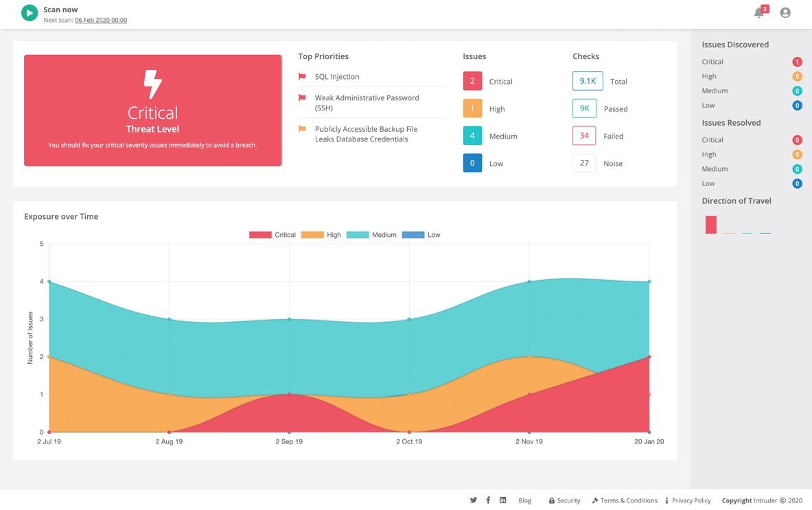Select the Weak Administrative Password priority
812x510 pixels.
pyautogui.click(x=367, y=102)
